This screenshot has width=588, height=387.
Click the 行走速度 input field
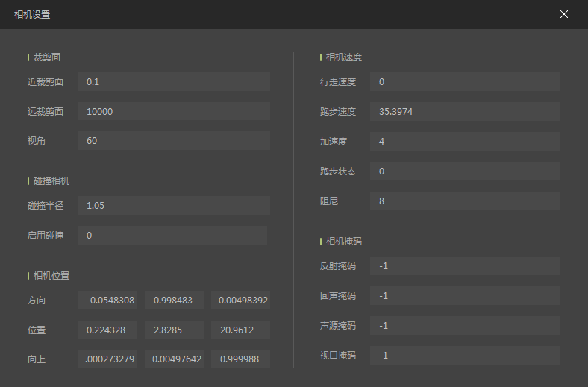464,81
